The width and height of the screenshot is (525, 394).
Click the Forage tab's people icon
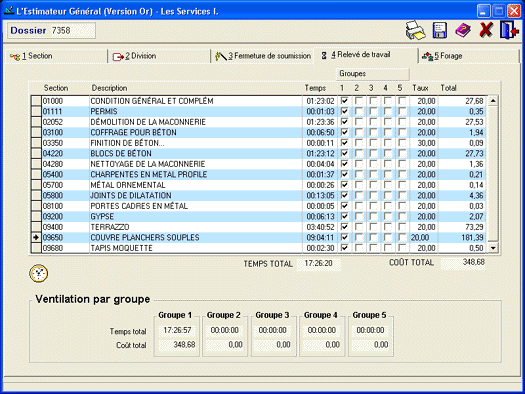[428, 56]
